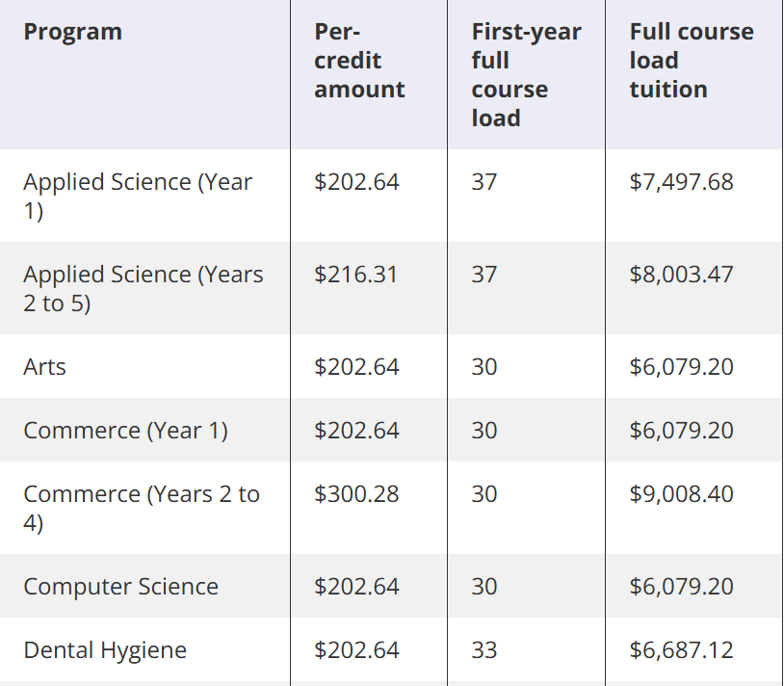The height and width of the screenshot is (686, 784).
Task: Select the Applied Science (Year 1) program cell
Action: click(x=138, y=196)
